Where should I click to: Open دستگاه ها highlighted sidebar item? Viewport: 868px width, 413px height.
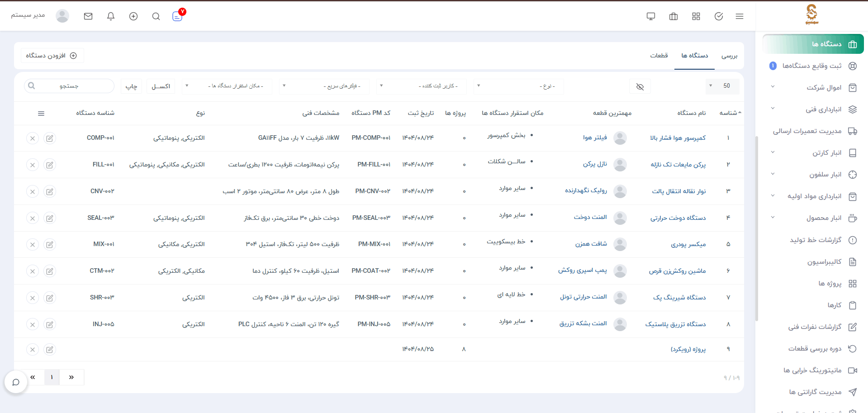point(813,44)
